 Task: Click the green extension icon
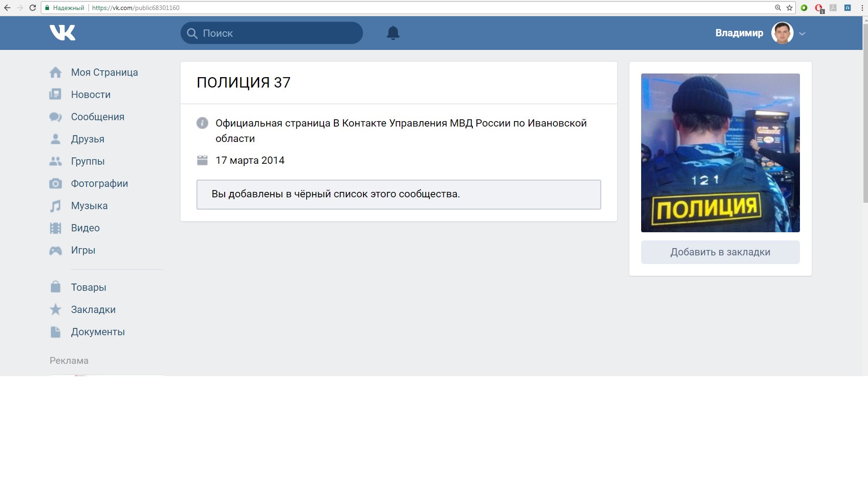pos(804,8)
